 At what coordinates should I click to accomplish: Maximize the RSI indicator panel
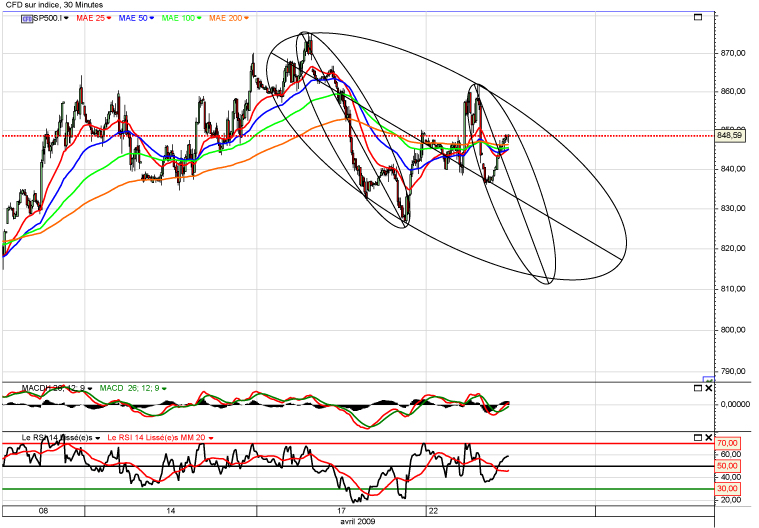coord(697,438)
